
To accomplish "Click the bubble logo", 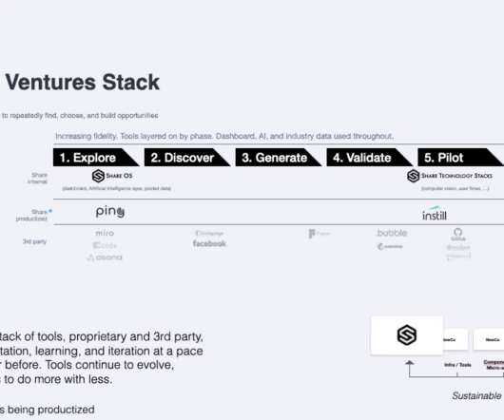I will click(x=392, y=233).
